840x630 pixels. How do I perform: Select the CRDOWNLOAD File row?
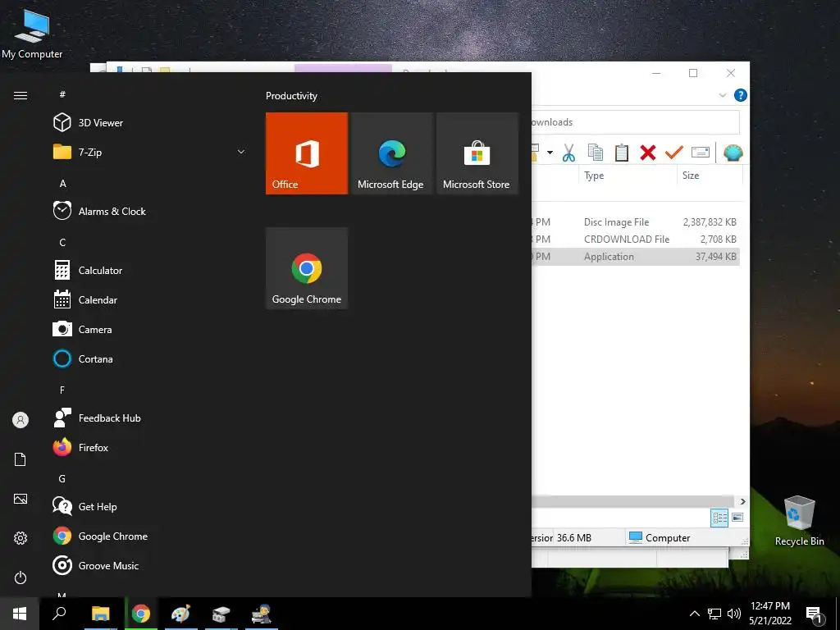(x=636, y=239)
